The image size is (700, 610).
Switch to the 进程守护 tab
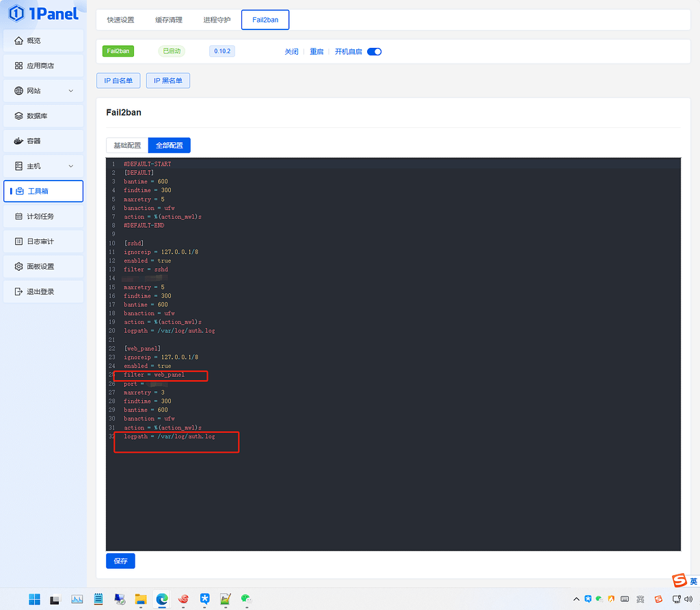pyautogui.click(x=217, y=20)
